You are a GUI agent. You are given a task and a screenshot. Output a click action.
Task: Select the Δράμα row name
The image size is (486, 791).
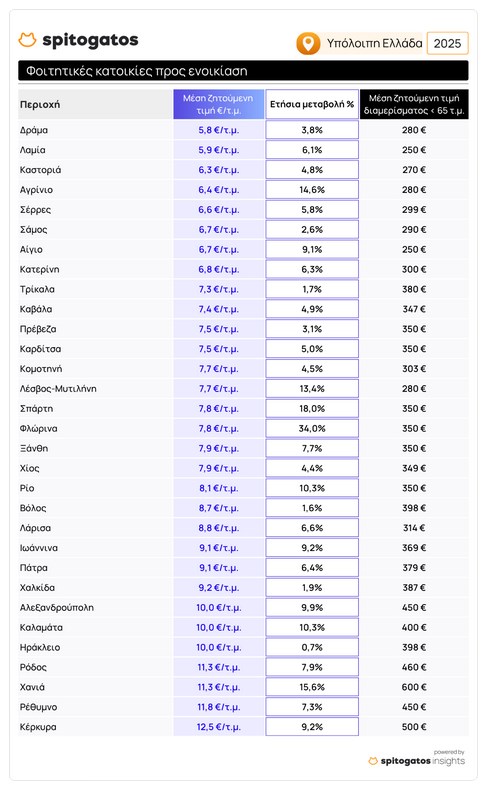coord(34,130)
